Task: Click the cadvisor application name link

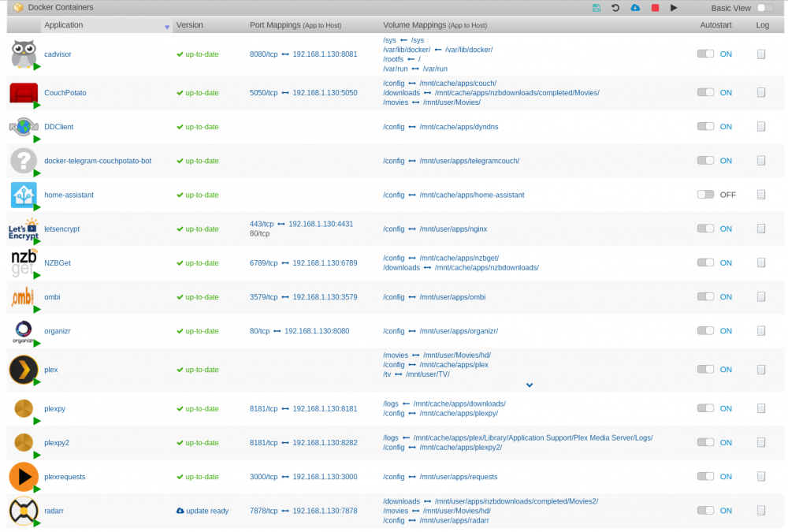Action: pos(58,54)
